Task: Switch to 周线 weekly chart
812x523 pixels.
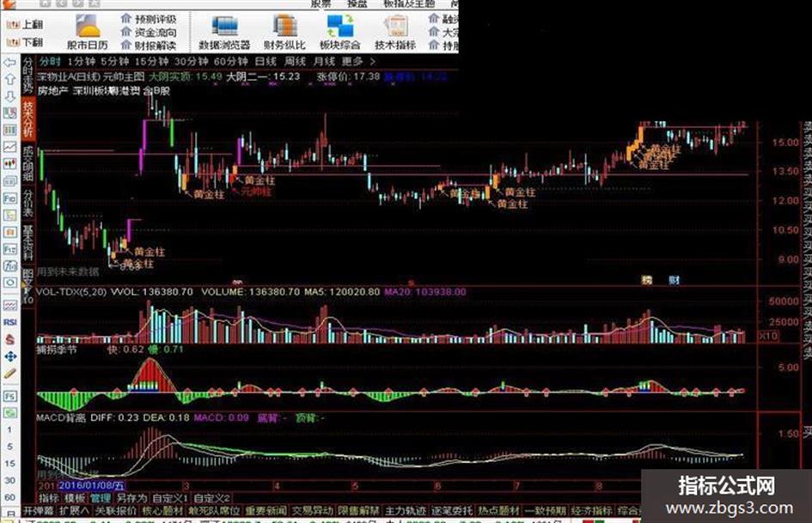Action: coord(295,62)
